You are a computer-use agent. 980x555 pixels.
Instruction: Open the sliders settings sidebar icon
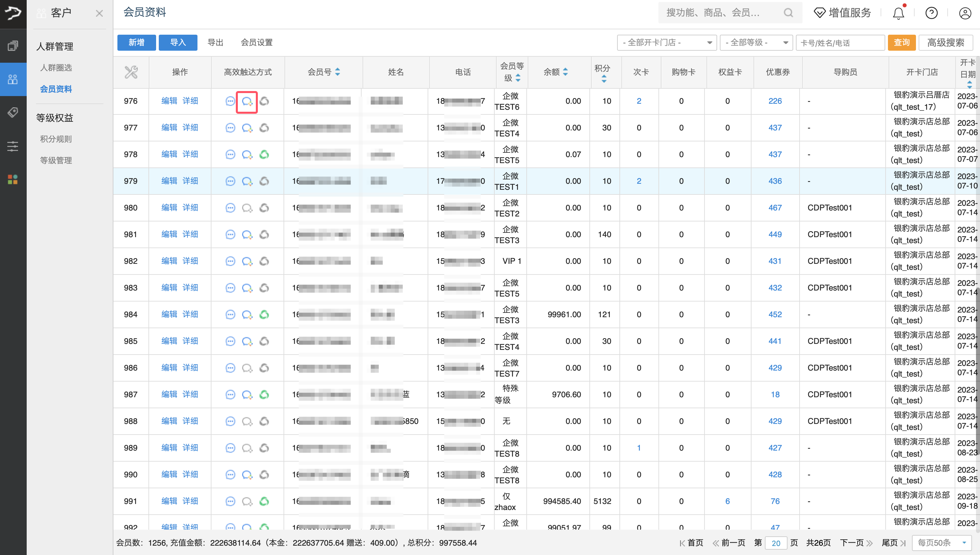(x=13, y=146)
